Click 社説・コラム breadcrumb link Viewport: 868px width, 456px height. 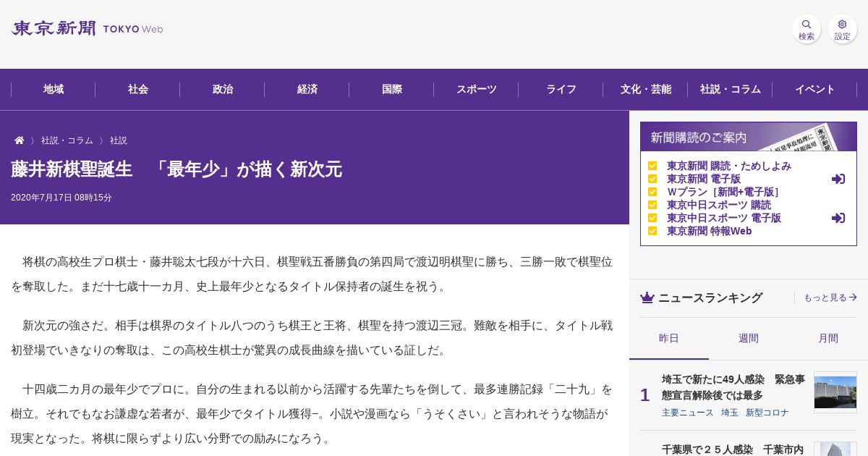coord(67,140)
